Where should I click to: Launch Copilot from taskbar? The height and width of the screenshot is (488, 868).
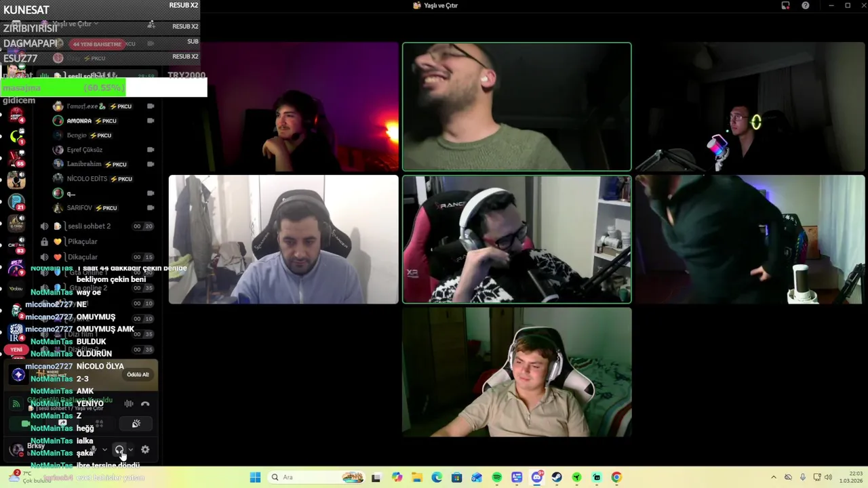(397, 477)
